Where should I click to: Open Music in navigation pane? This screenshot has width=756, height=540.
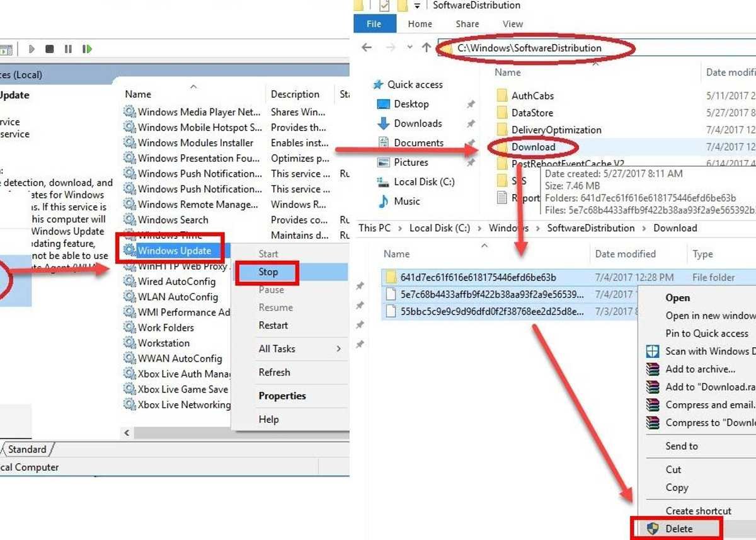407,201
